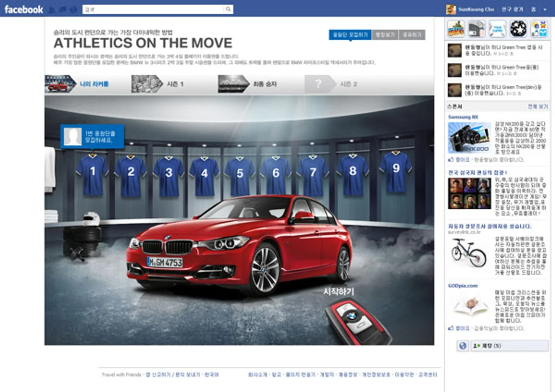Viewport: 555px width, 392px height.
Task: Open the GODpia.com ad title
Action: click(463, 286)
